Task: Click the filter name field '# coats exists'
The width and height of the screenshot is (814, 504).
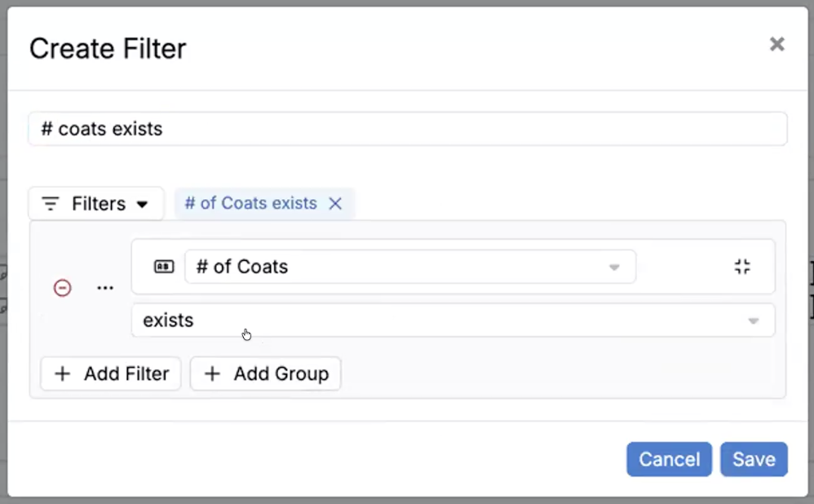Action: point(408,129)
